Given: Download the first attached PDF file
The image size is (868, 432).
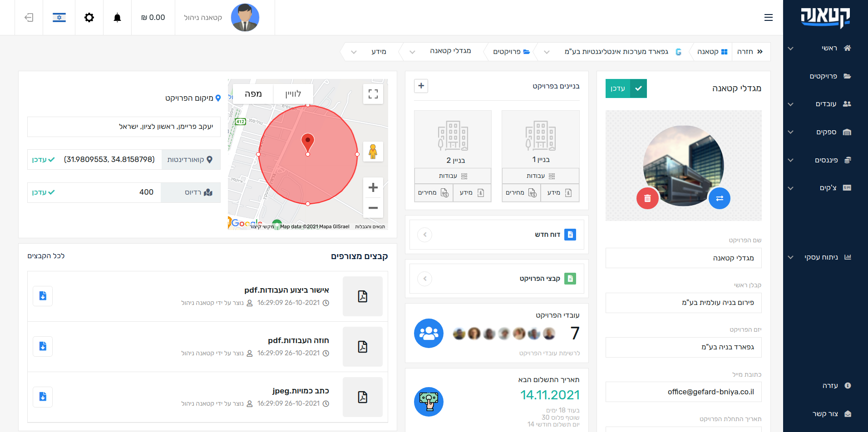Looking at the screenshot, I should (x=43, y=296).
